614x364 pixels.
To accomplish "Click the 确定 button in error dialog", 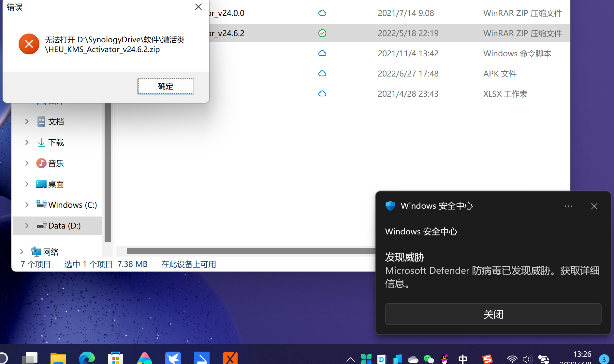I will coord(166,86).
